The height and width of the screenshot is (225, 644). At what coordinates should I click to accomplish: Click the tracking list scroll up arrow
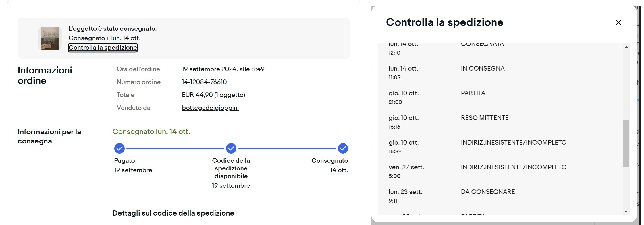(626, 47)
